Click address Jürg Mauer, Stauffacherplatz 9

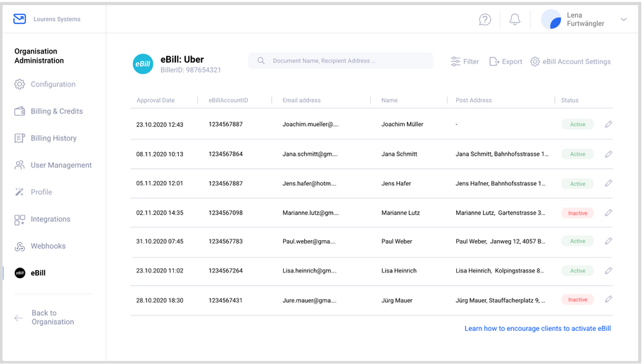pos(501,300)
